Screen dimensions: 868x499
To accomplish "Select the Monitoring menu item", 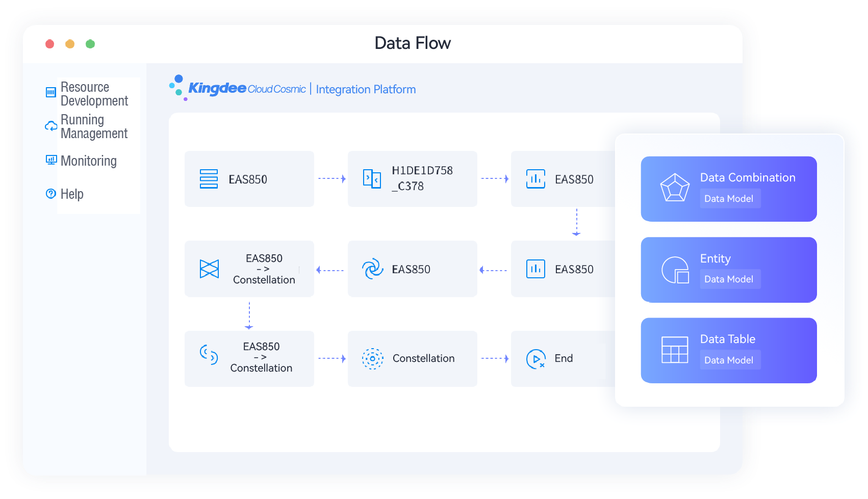I will (x=89, y=161).
